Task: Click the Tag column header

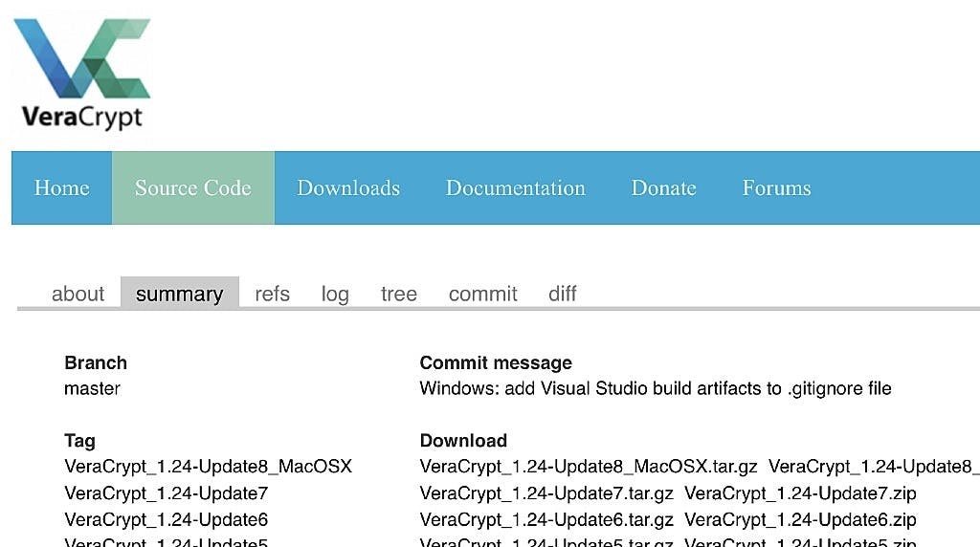Action: [79, 441]
